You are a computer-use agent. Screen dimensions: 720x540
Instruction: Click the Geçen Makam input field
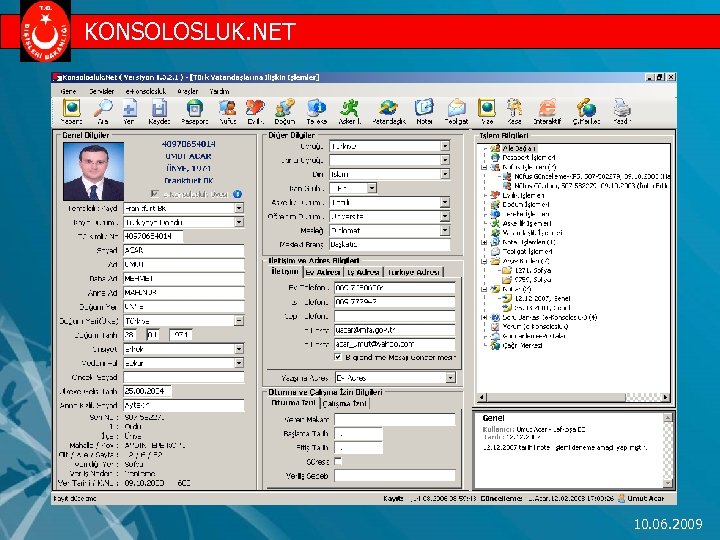click(x=394, y=419)
